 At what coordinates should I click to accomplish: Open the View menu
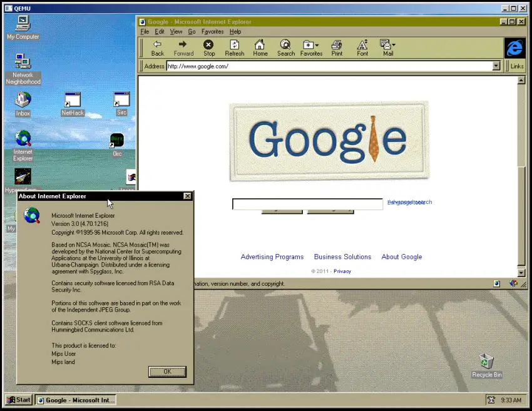(176, 31)
